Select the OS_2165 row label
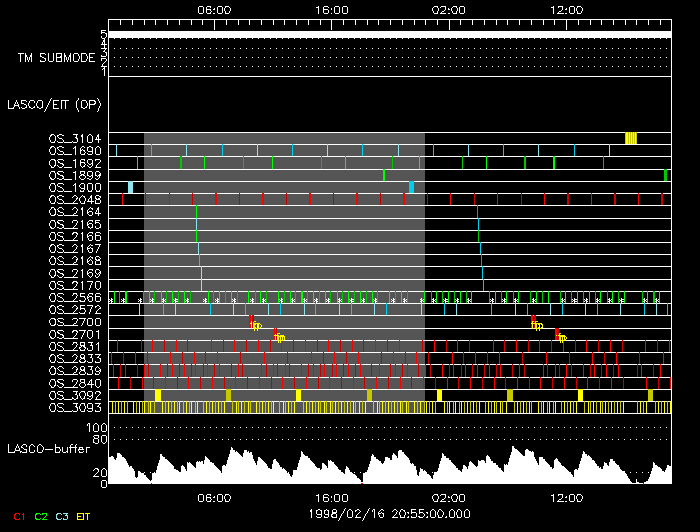Viewport: 700px width, 532px height. (x=75, y=224)
